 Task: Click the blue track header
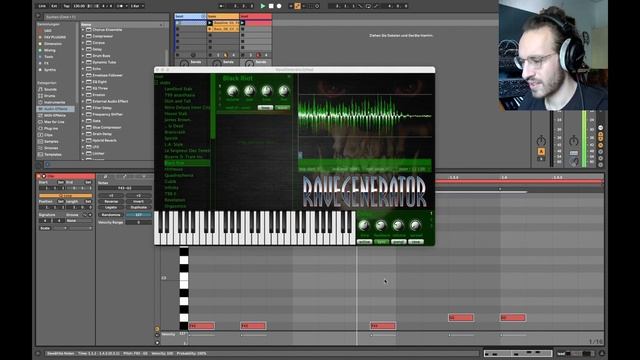pos(190,16)
